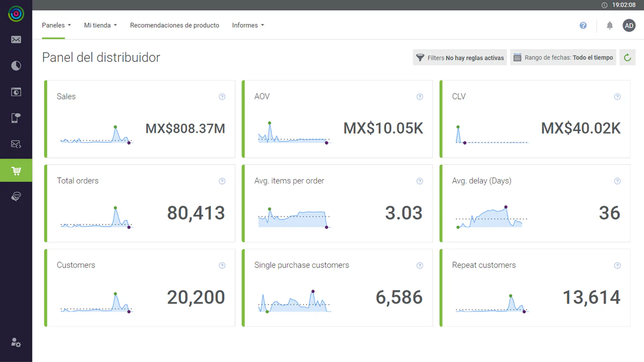Open Filters No hay reglas activas
The height and width of the screenshot is (362, 644).
click(460, 57)
